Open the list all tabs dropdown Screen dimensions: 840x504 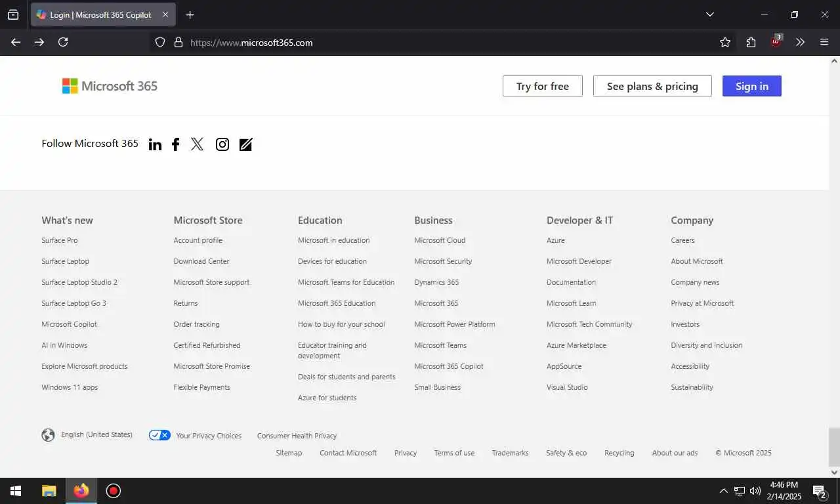point(709,14)
